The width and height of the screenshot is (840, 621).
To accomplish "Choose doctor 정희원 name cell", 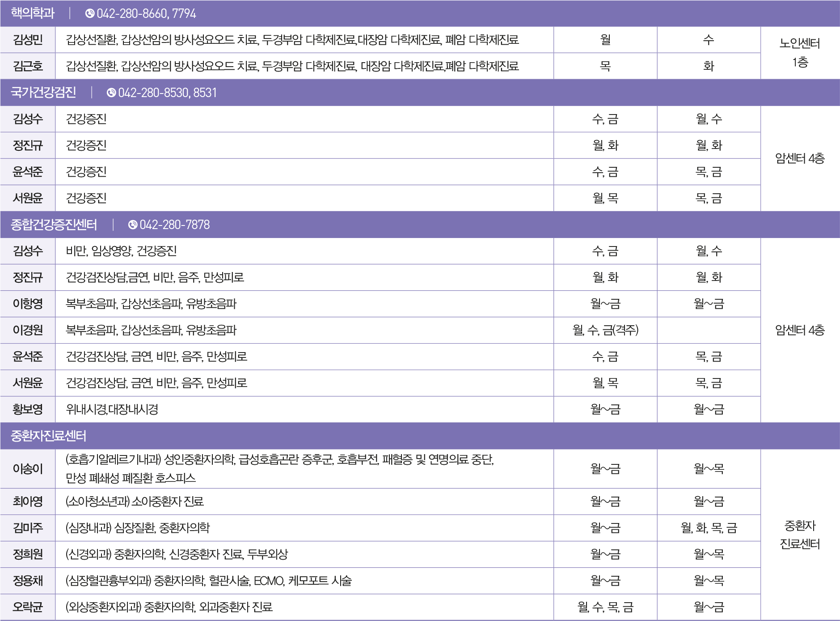I will coord(28,554).
